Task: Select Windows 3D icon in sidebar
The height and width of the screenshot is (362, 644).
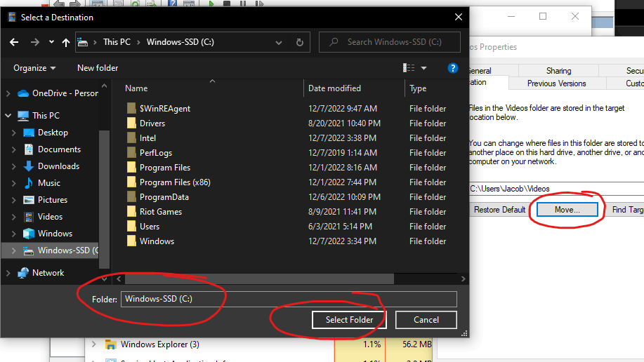Action: (x=29, y=234)
